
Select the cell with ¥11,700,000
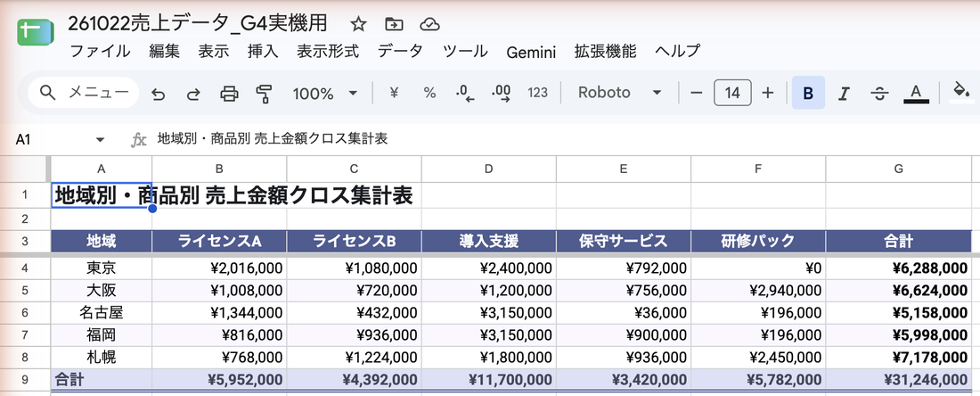click(x=489, y=379)
